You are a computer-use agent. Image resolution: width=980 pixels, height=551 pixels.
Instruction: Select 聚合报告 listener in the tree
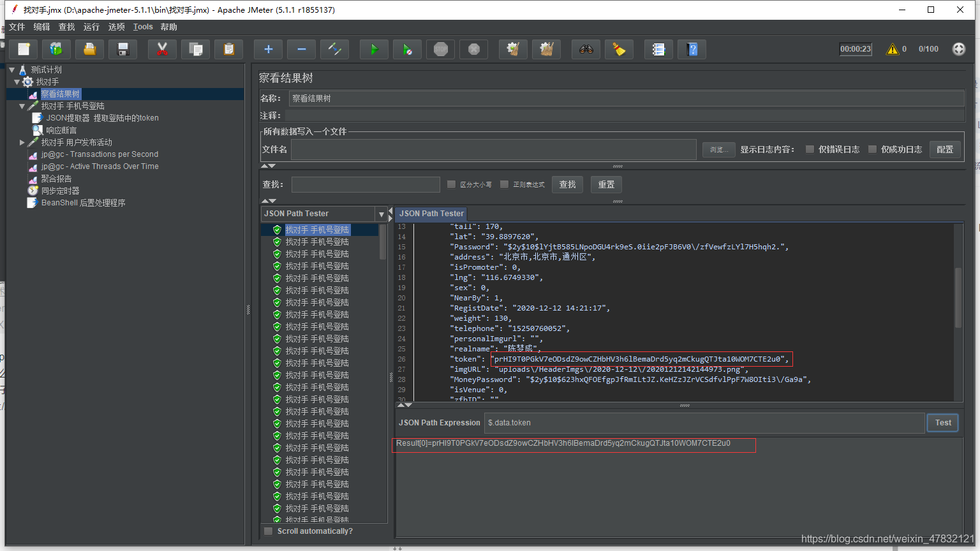tap(56, 179)
